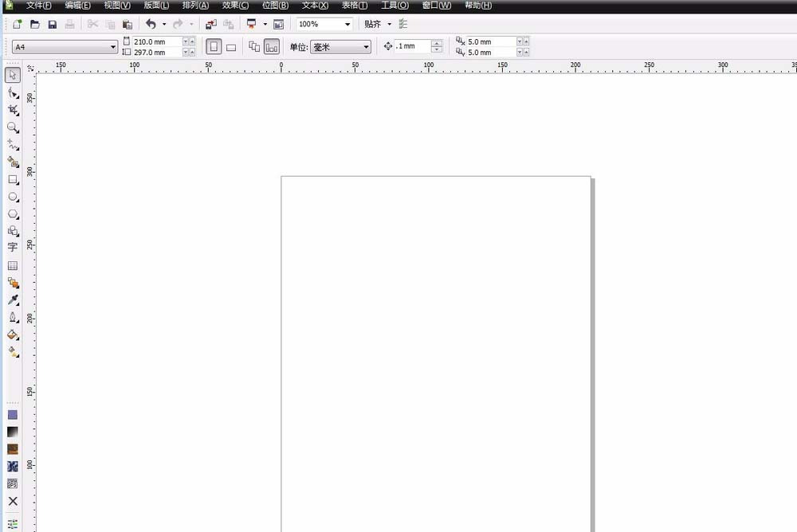Select the Table tool

[x=13, y=265]
